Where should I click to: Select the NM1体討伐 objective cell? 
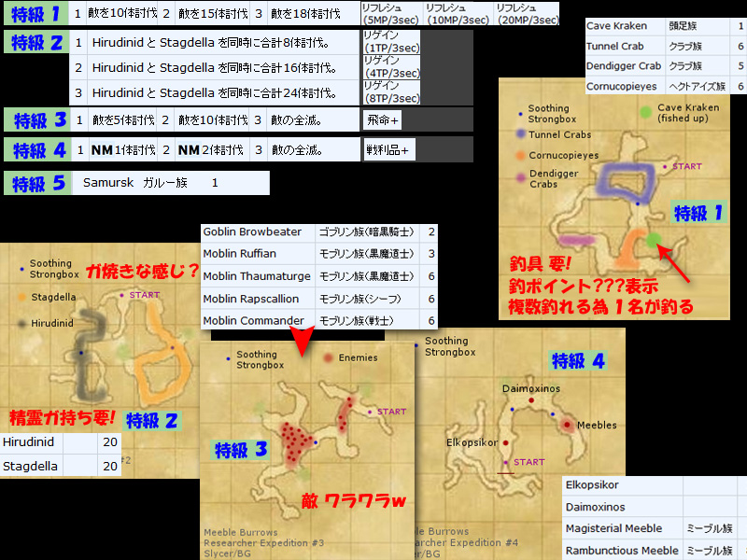click(x=122, y=150)
